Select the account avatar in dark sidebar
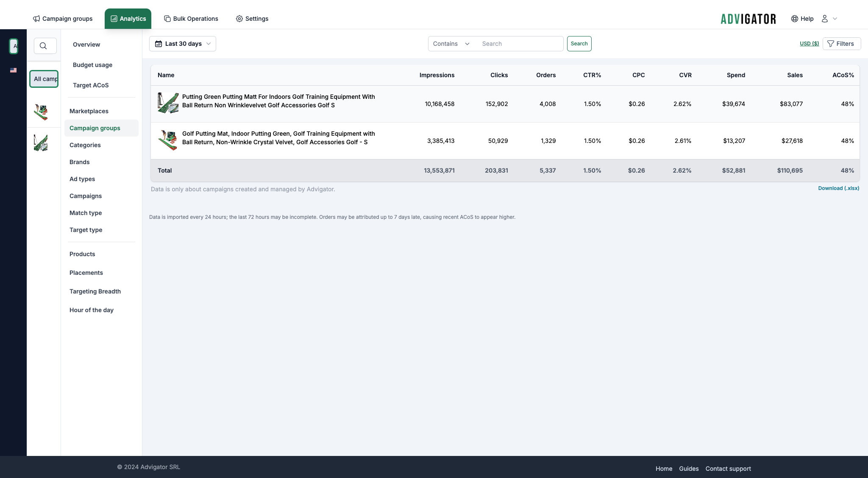Image resolution: width=868 pixels, height=478 pixels. 14,46
